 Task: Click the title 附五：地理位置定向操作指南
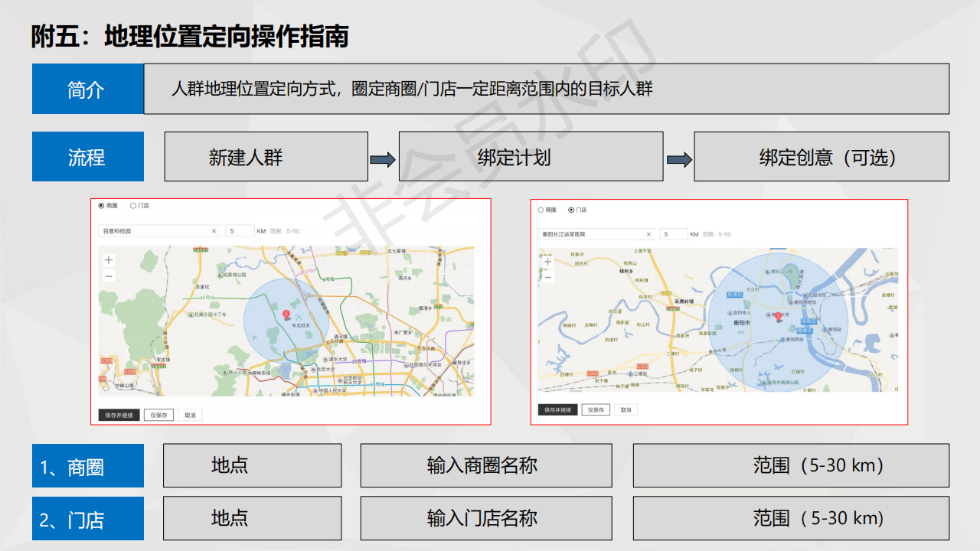coord(190,35)
